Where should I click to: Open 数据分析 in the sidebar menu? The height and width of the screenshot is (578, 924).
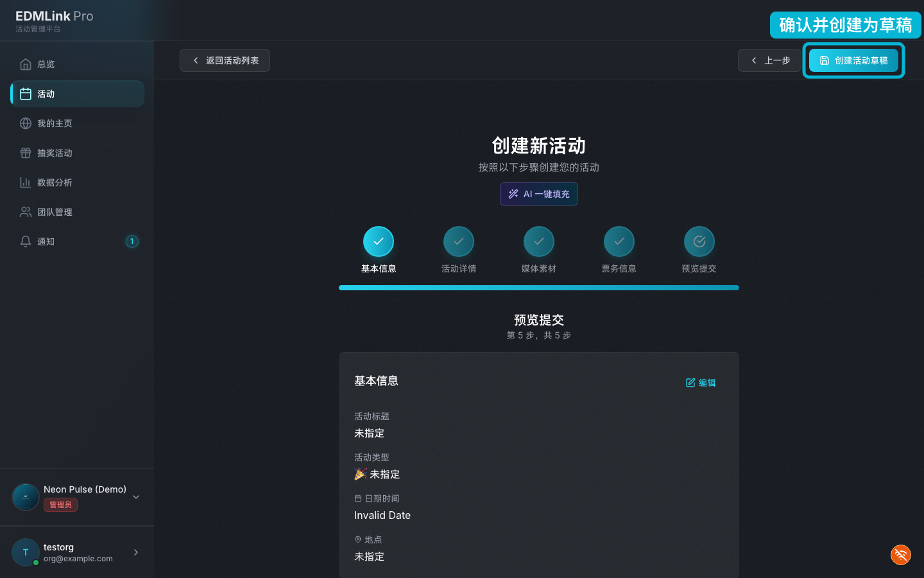click(x=77, y=182)
